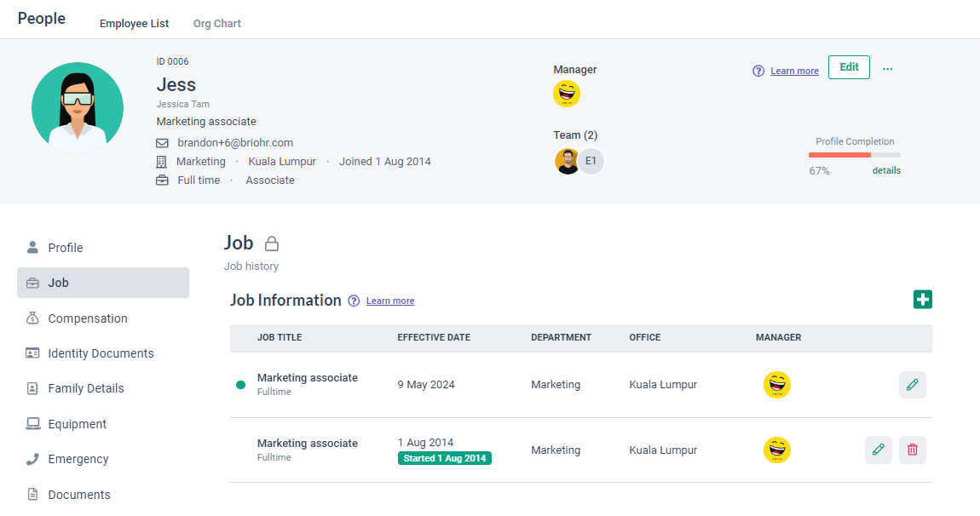Open the Family Details section
The height and width of the screenshot is (516, 980).
88,388
